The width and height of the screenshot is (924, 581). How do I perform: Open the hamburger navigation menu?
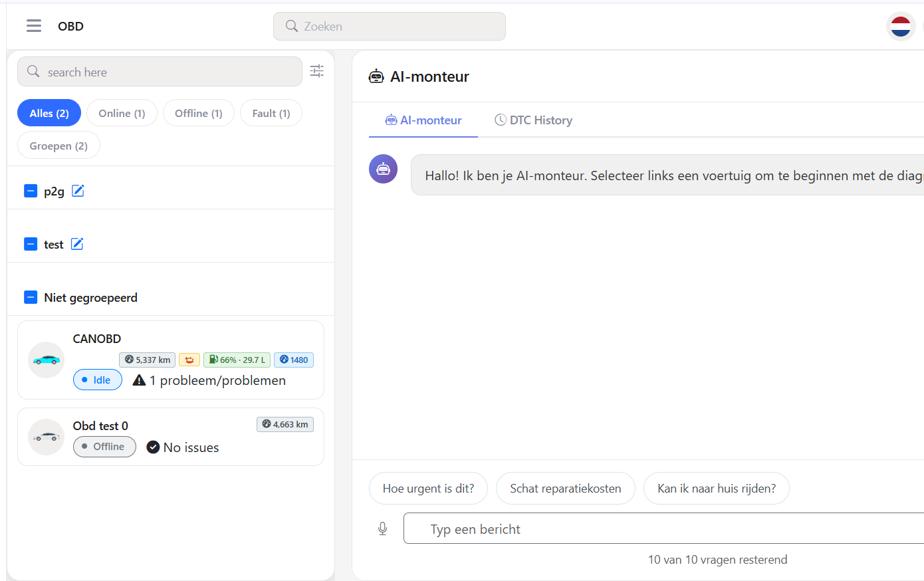click(34, 26)
